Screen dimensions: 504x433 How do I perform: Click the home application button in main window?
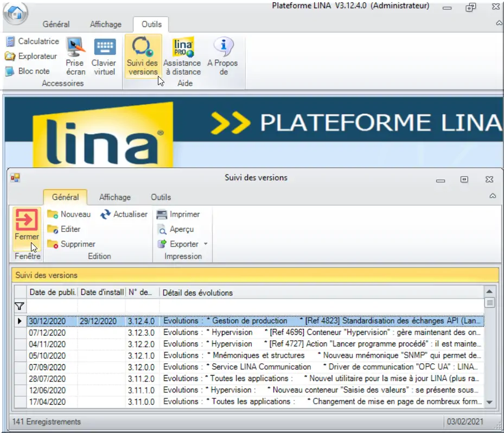[15, 13]
